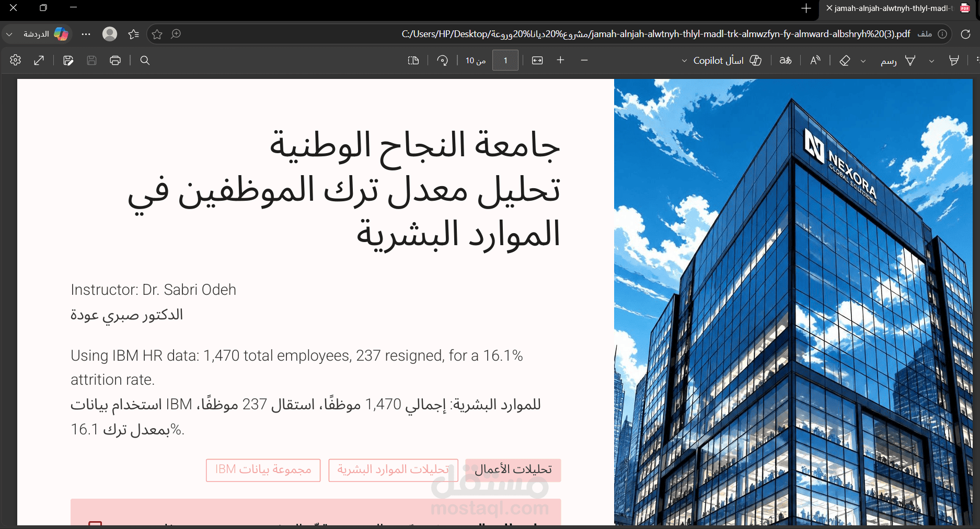Click the fit to width icon
Image resolution: width=980 pixels, height=529 pixels.
(x=537, y=60)
